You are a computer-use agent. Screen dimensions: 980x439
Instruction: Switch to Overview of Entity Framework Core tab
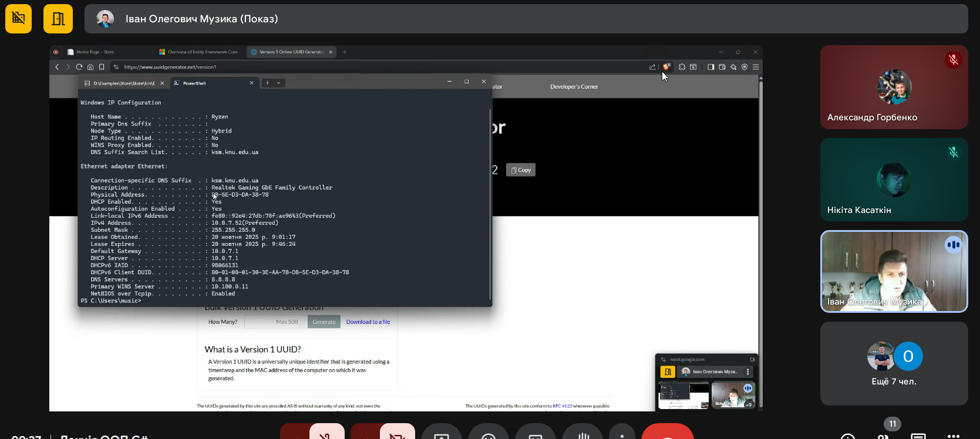[x=200, y=52]
